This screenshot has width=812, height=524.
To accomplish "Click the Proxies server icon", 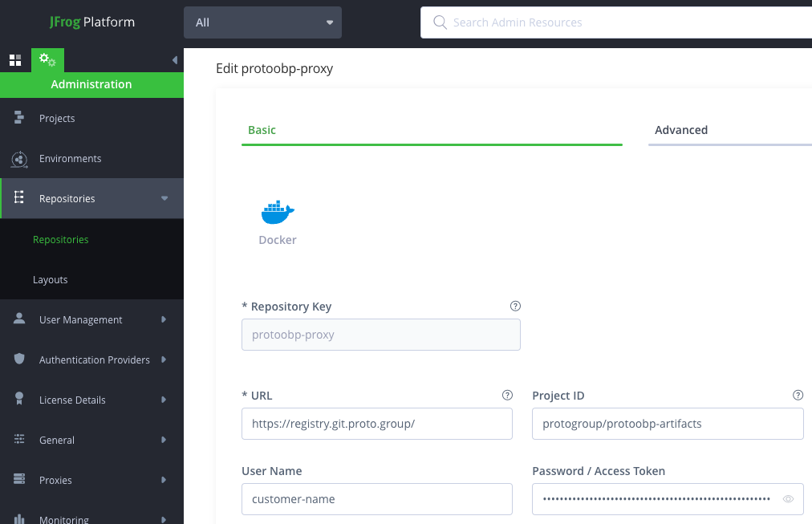I will 19,479.
